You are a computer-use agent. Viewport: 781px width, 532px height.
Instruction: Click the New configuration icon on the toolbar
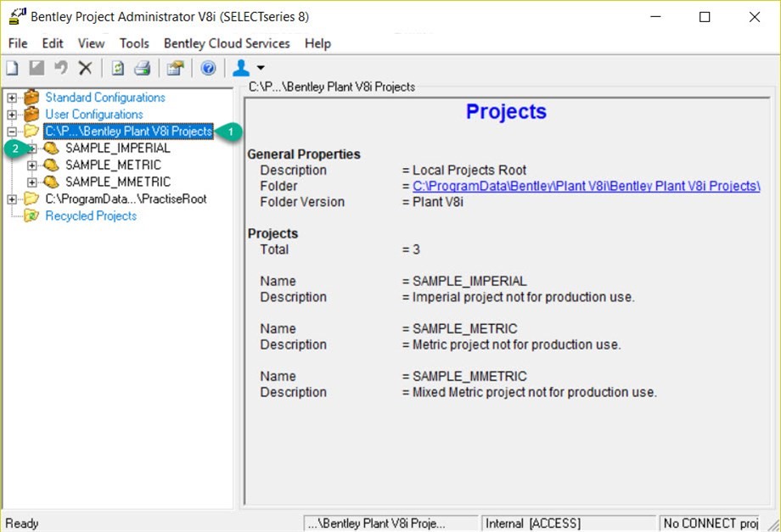click(x=12, y=68)
